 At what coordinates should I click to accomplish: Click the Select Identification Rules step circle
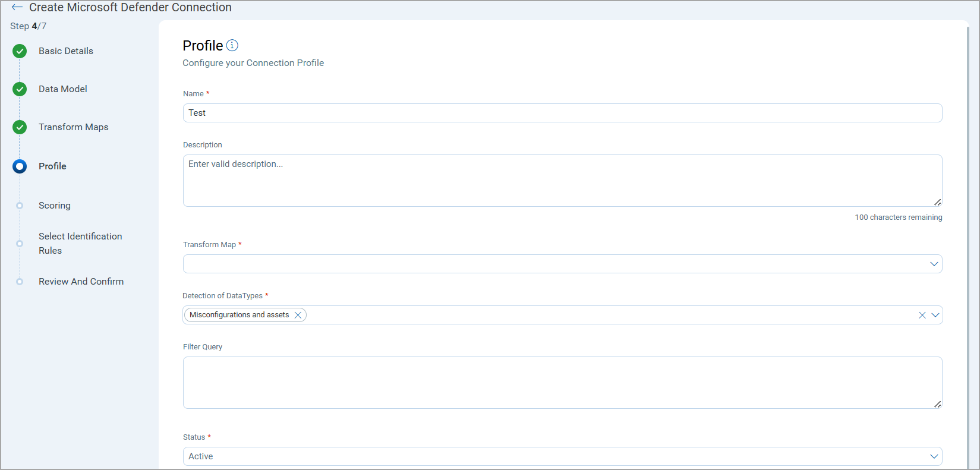point(20,244)
